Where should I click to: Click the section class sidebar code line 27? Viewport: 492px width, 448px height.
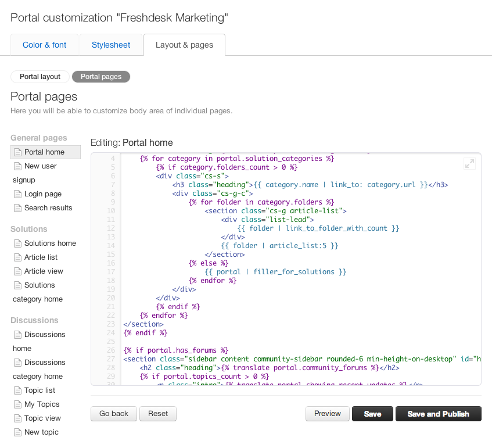point(302,359)
